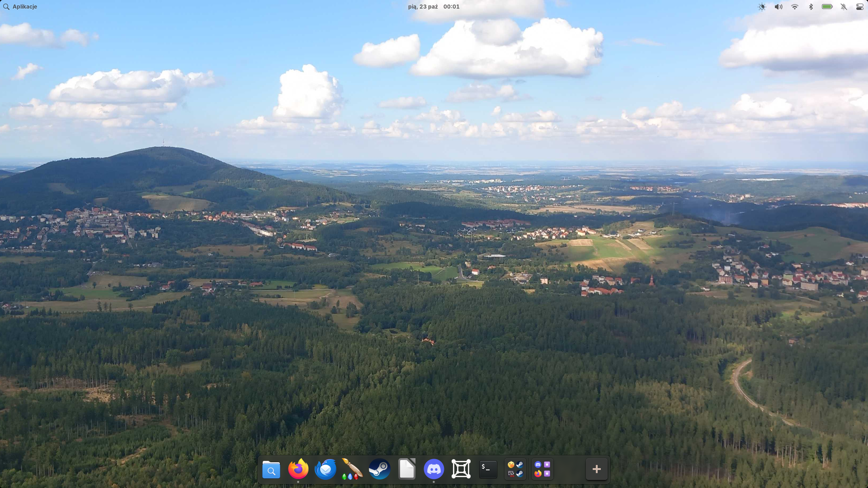Open the Terminal from the dock
868x488 pixels.
tap(488, 469)
